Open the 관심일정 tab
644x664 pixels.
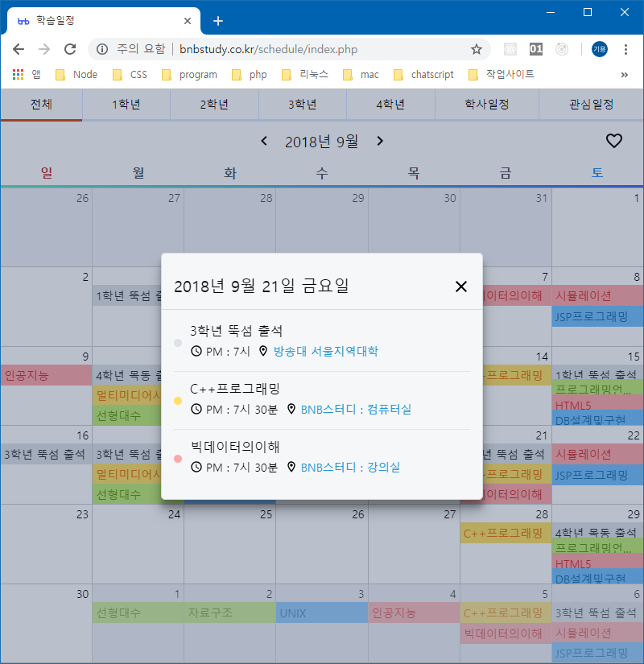591,105
